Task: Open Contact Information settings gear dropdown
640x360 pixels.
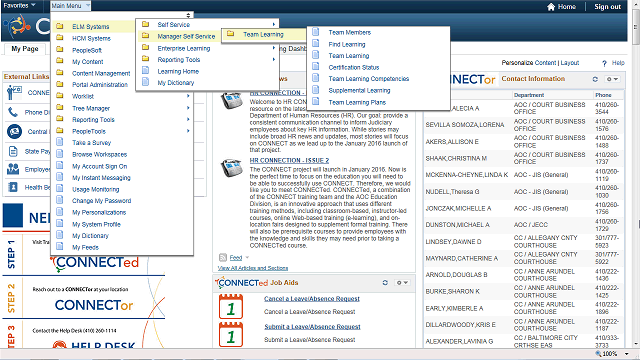Action: click(x=612, y=79)
